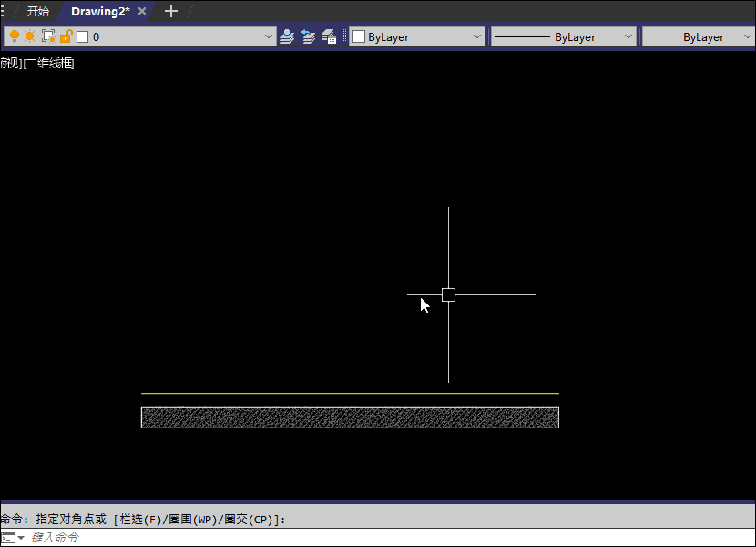Open the Layer States Manager icon

(329, 36)
